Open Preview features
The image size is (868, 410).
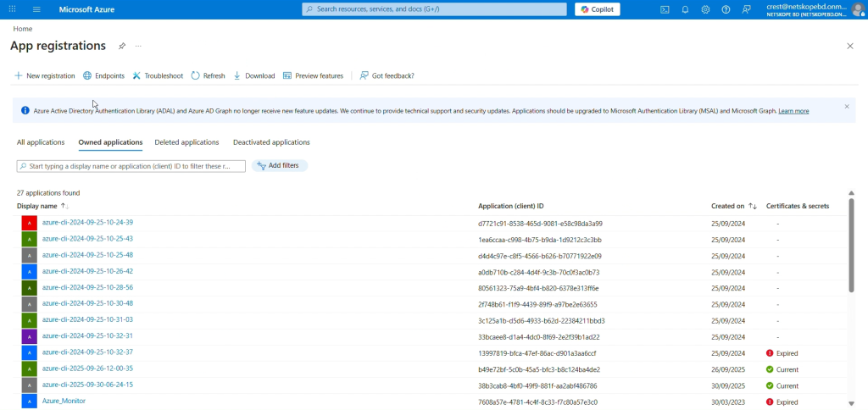[313, 75]
